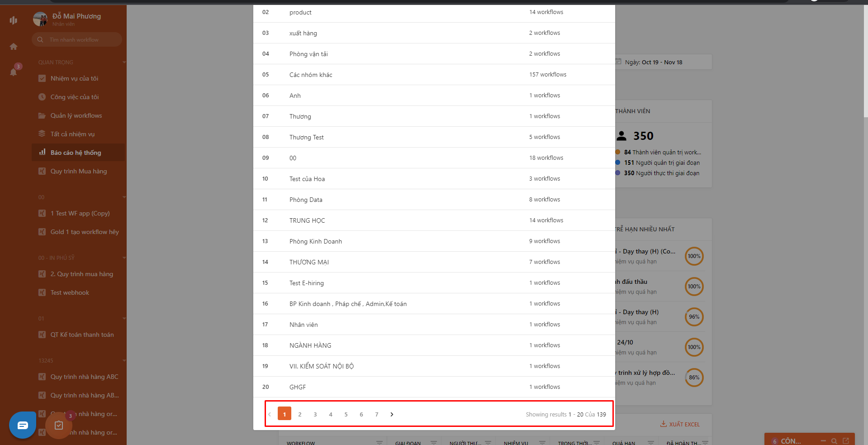Go to page 3 of results
The width and height of the screenshot is (868, 445).
tap(315, 414)
